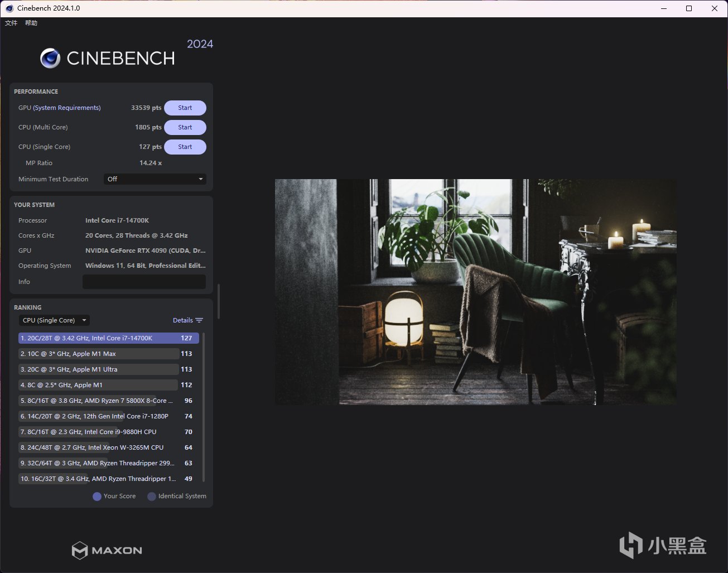Click the 20 Cores, 28 Threads value
This screenshot has width=728, height=573.
coord(137,235)
